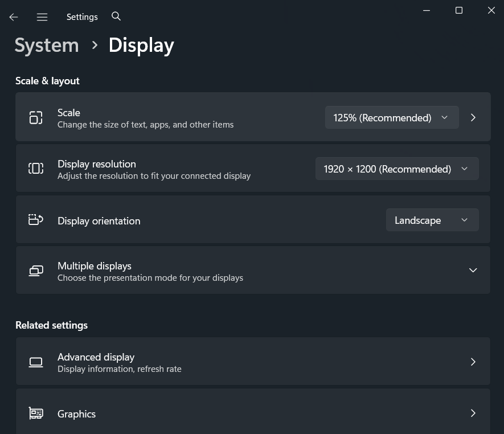Click the Multiple displays row icon
This screenshot has width=504, height=434.
36,271
